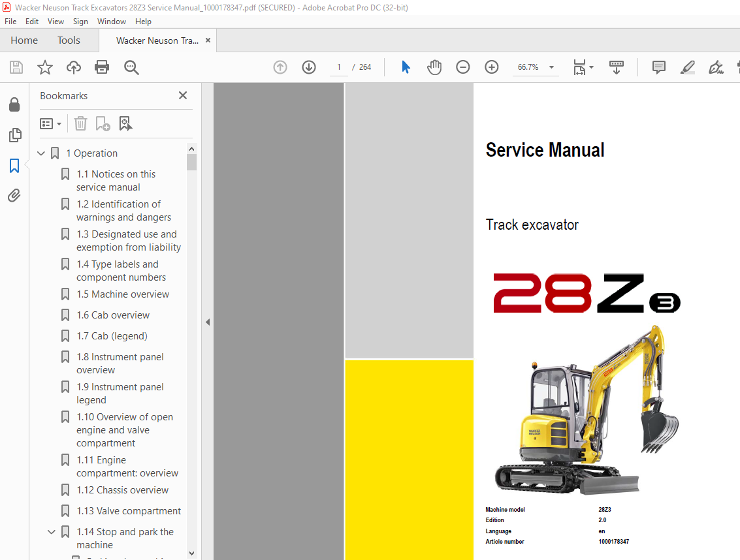Open the attachments paperclip panel
Screen dimensions: 740x560
(x=14, y=195)
